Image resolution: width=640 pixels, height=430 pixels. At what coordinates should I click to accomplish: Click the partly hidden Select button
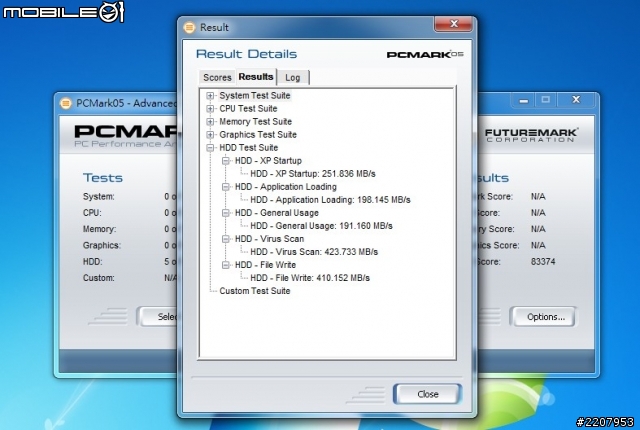point(159,317)
